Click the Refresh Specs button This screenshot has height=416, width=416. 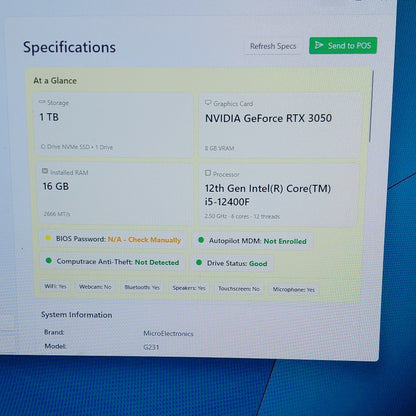pos(273,46)
